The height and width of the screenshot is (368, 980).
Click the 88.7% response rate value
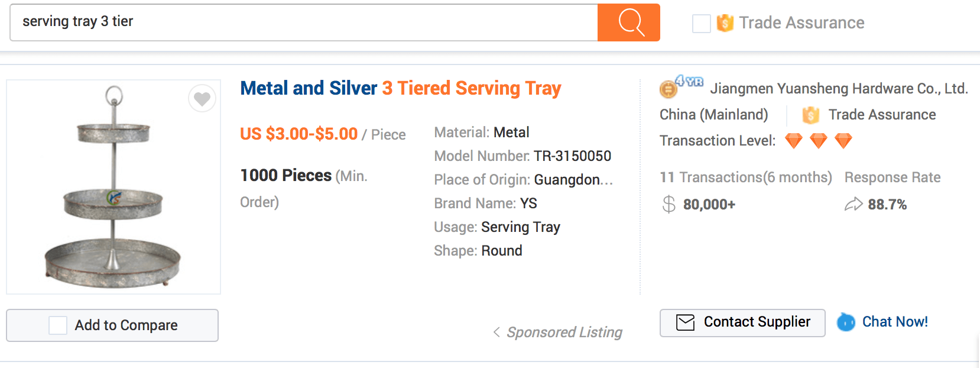pyautogui.click(x=887, y=205)
